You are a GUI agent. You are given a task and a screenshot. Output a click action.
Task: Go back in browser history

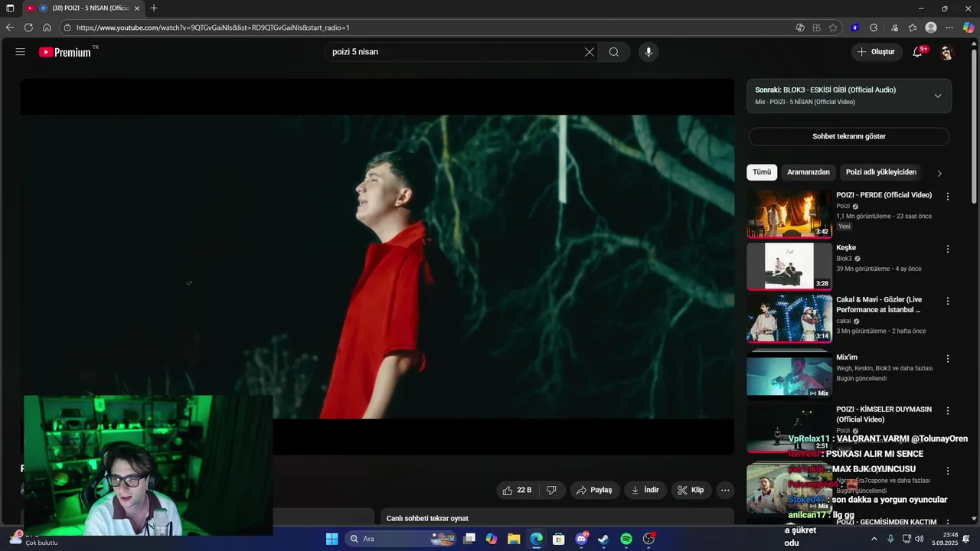tap(10, 28)
